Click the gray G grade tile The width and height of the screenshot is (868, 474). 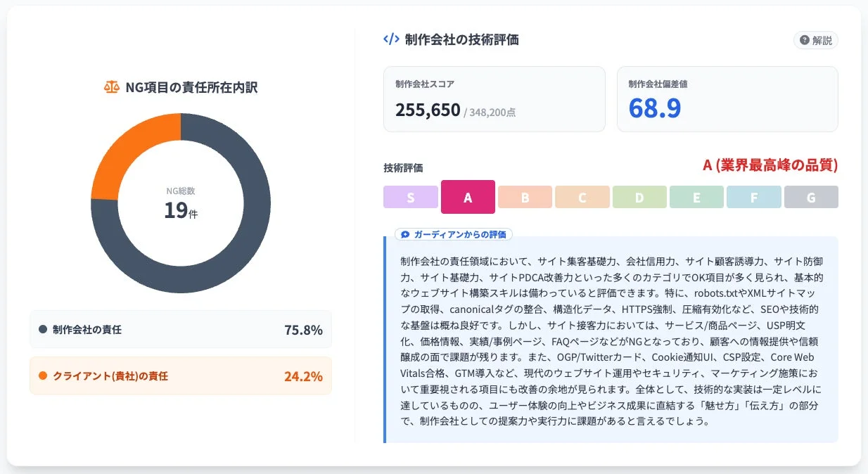coord(811,197)
